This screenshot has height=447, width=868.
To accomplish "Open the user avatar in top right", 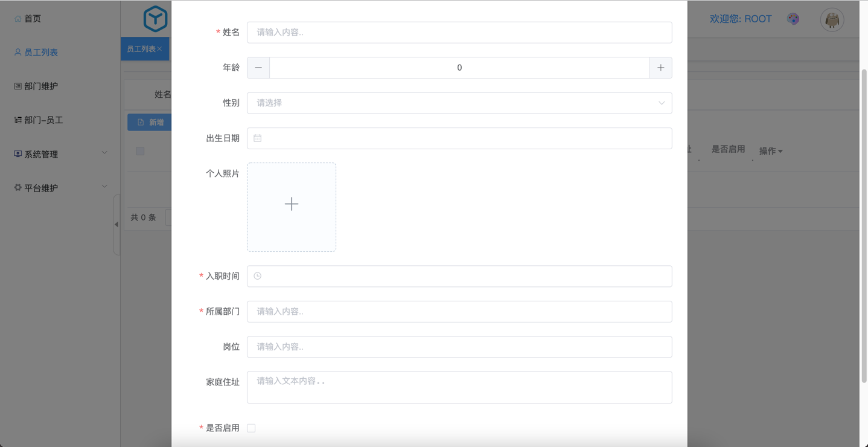I will pos(832,20).
